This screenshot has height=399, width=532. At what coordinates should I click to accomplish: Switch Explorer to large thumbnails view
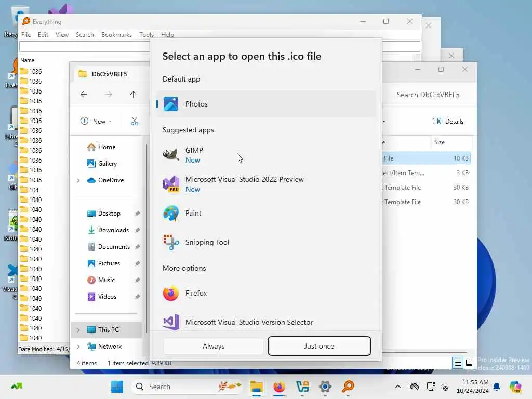(469, 363)
